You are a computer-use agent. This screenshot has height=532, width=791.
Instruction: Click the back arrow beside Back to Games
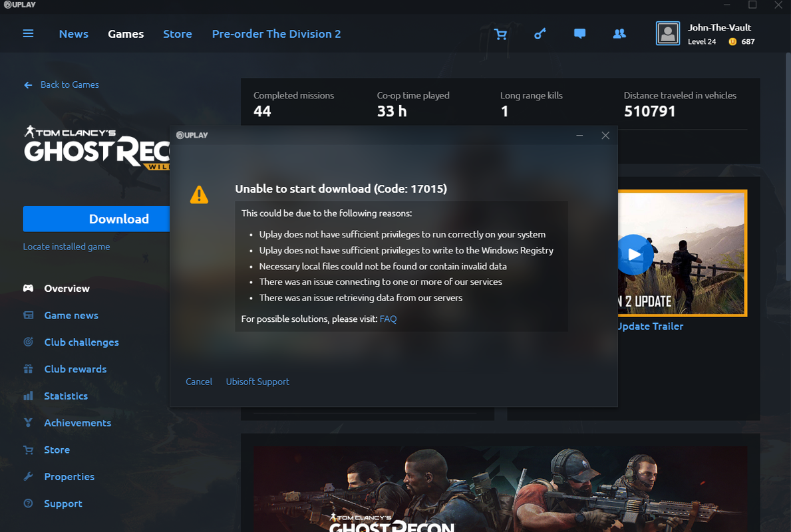28,84
